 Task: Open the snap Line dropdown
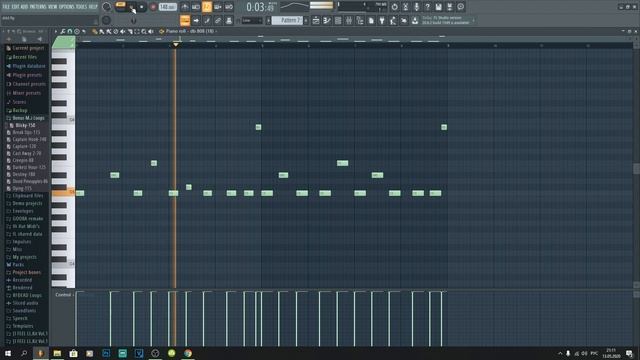click(252, 20)
